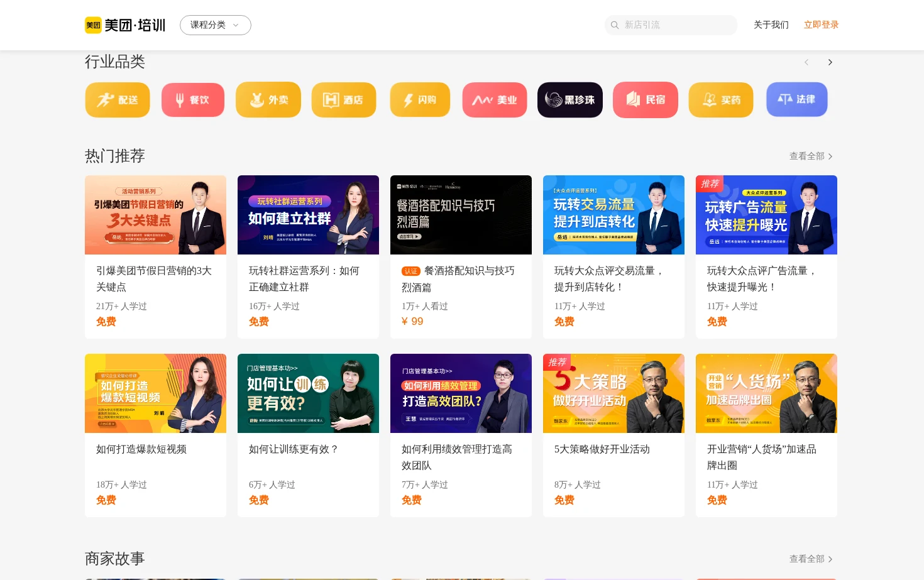Image resolution: width=924 pixels, height=580 pixels.
Task: Click the magnifier search icon
Action: [615, 25]
